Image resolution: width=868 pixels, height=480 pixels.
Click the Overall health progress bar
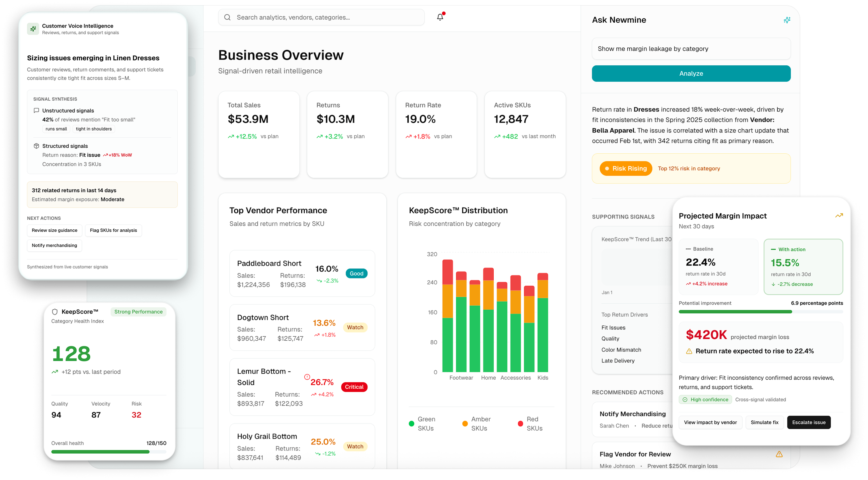(x=108, y=452)
